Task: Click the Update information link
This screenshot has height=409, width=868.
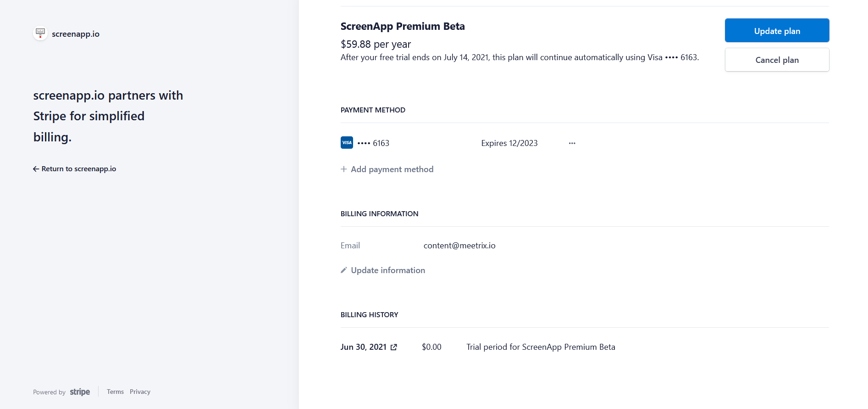Action: 388,270
